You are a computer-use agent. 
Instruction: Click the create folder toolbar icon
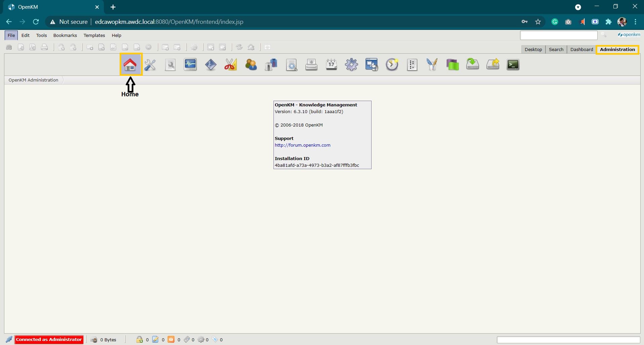coord(90,47)
